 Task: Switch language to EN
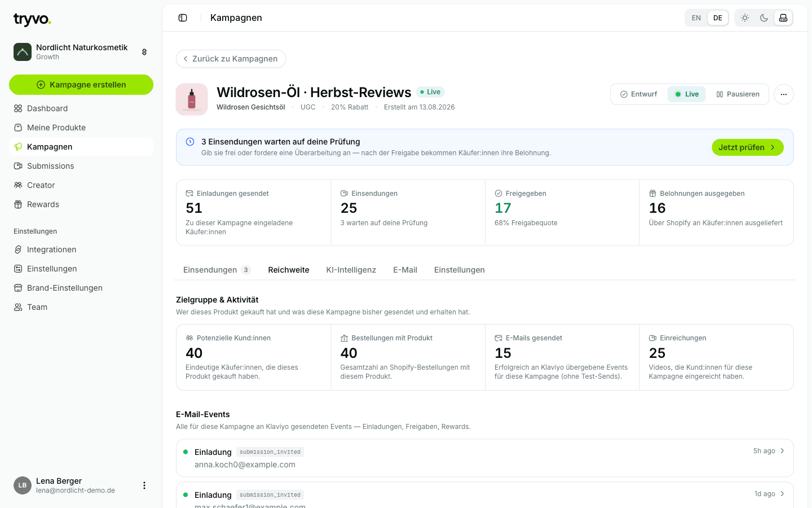(696, 18)
